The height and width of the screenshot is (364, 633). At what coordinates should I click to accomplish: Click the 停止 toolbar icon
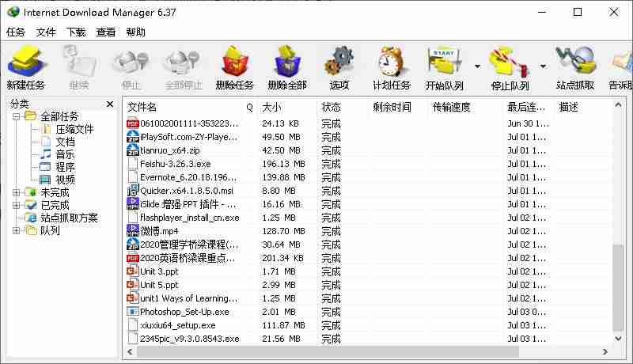(x=131, y=63)
